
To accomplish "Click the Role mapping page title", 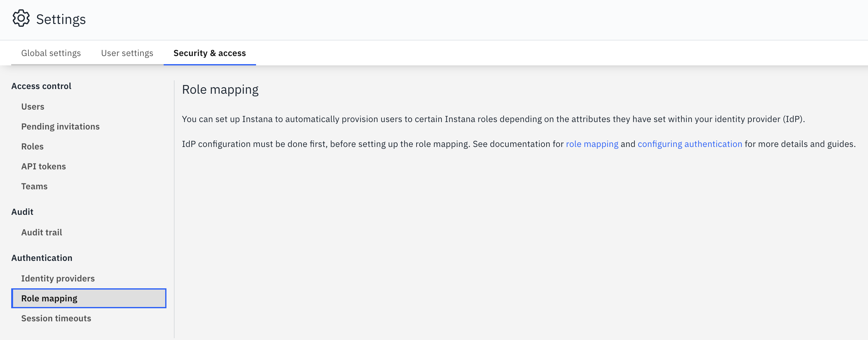I will 220,90.
